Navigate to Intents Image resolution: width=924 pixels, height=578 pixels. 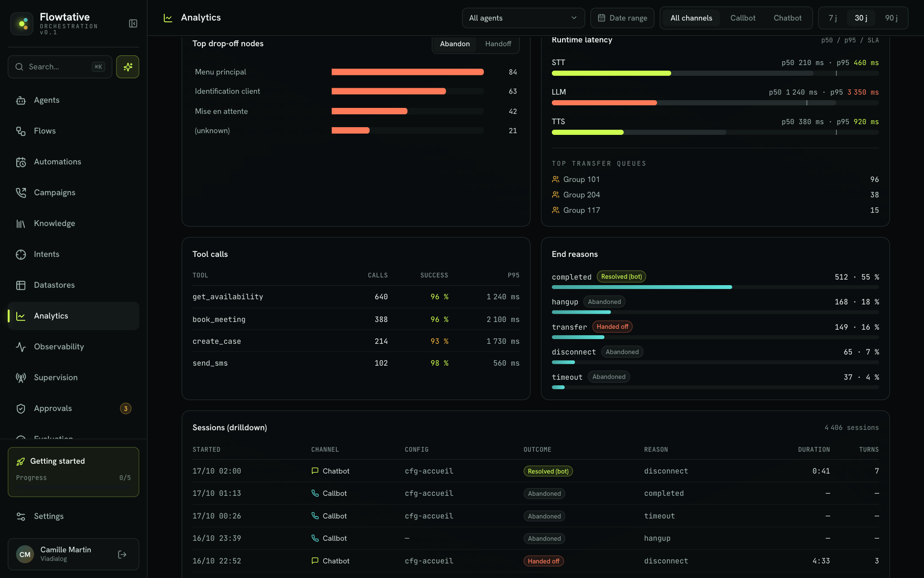(x=73, y=254)
